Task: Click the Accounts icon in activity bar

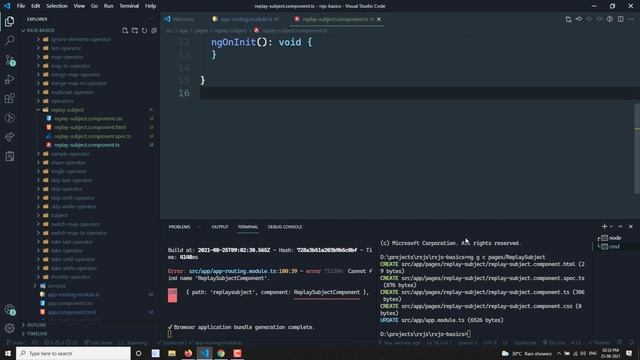Action: (x=9, y=310)
